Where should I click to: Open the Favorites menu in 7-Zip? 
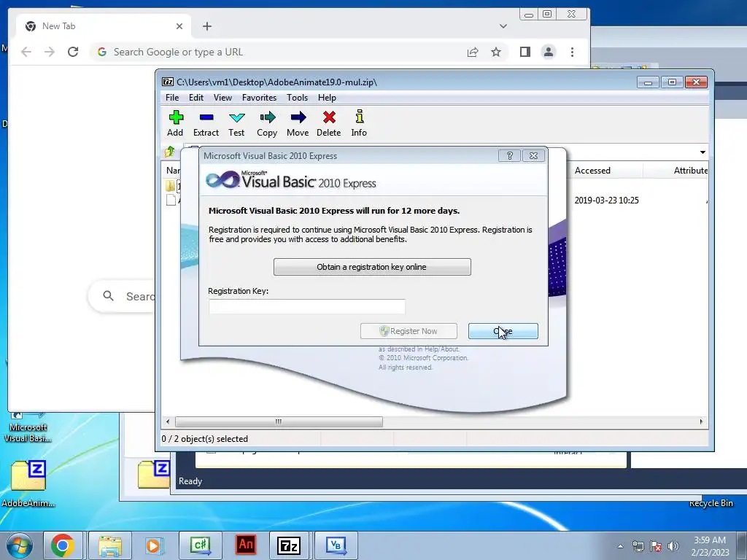click(x=259, y=98)
